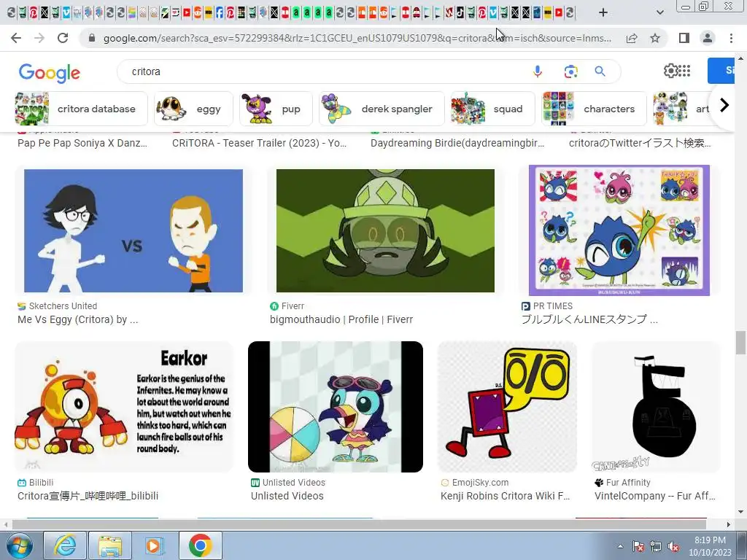
Task: Open the blue bird sticker image
Action: click(619, 230)
